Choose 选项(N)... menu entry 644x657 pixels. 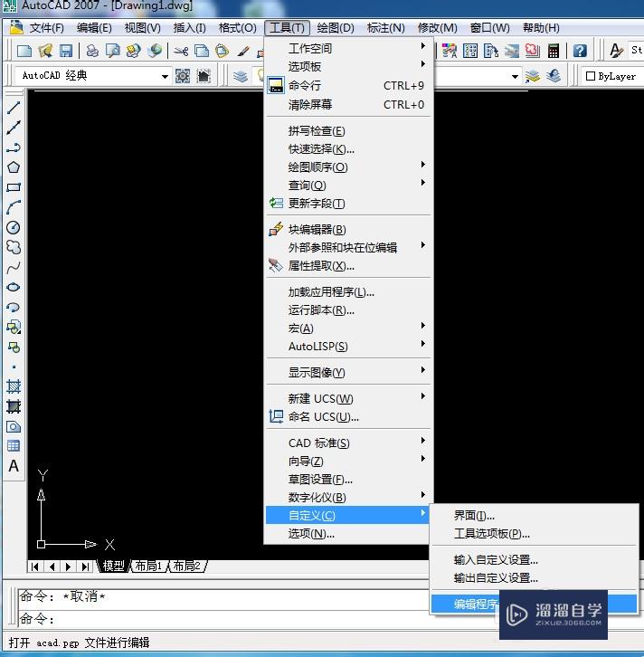point(348,533)
